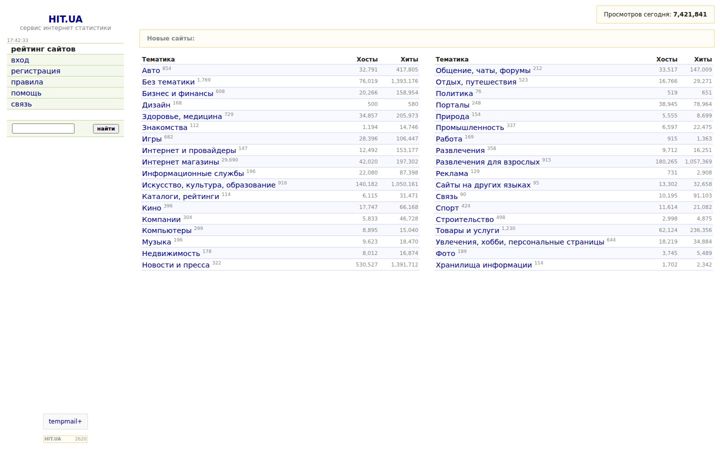Open the Сайты на других языках category
Viewport: 720px width, 450px height.
tap(483, 185)
